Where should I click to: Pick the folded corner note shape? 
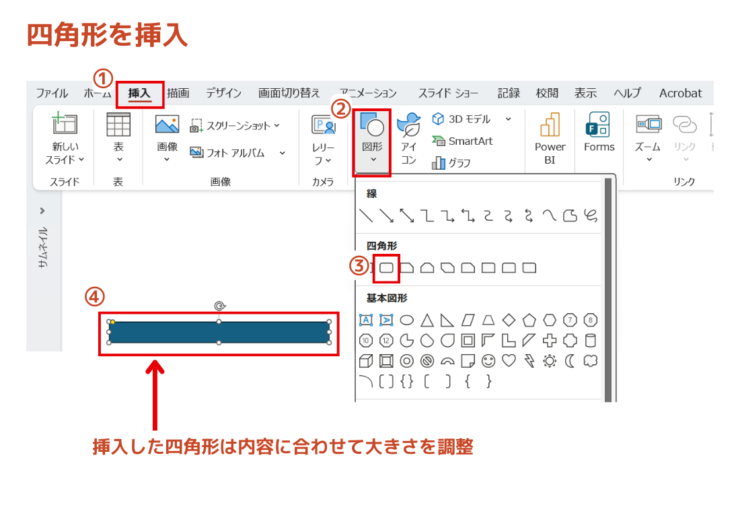[x=468, y=361]
